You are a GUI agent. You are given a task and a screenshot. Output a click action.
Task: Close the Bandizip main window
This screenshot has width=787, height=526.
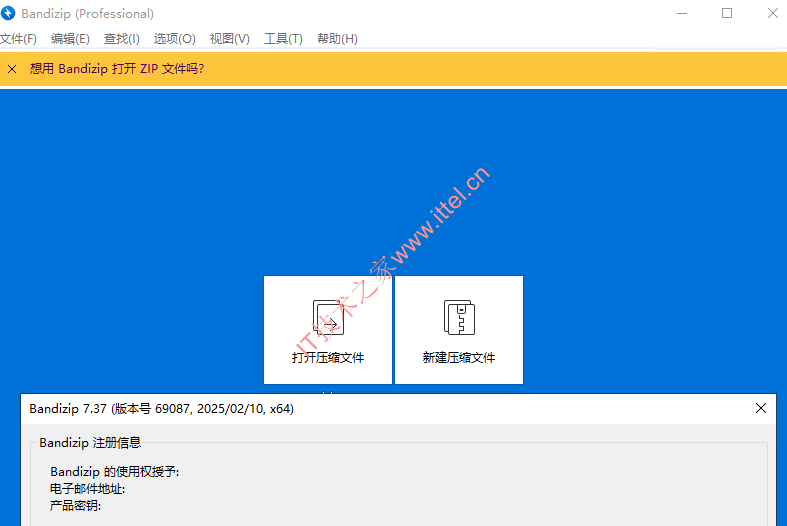click(773, 14)
